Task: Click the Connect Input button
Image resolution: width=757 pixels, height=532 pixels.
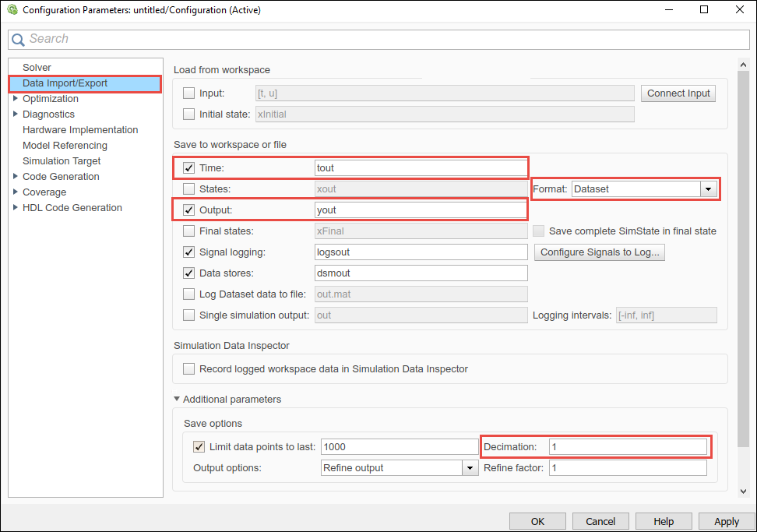Action: (x=678, y=93)
